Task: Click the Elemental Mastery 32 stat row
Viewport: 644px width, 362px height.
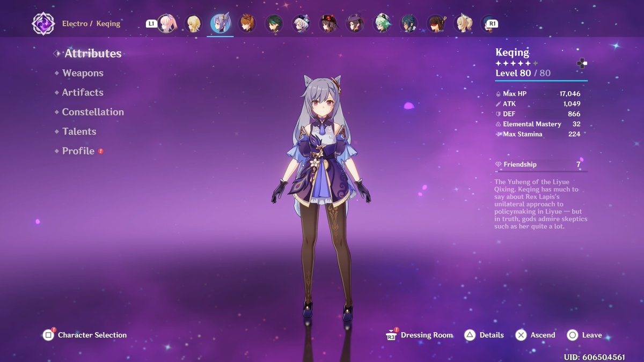Action: (x=538, y=124)
